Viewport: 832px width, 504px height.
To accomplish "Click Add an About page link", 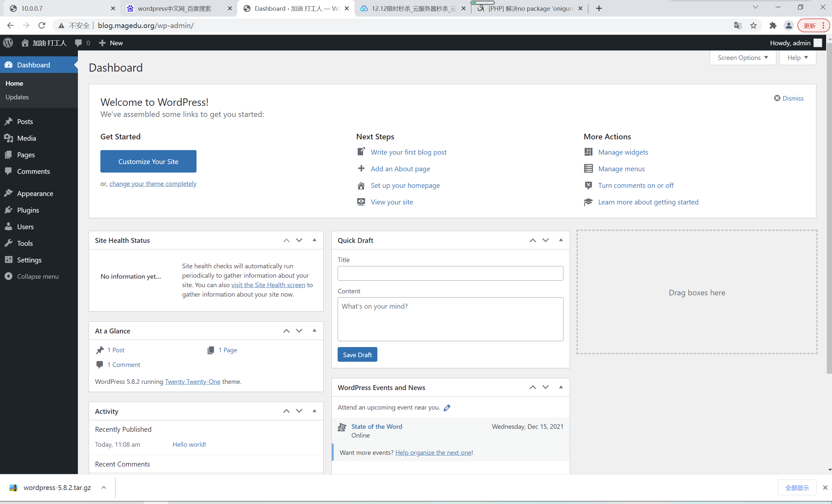I will pos(401,169).
